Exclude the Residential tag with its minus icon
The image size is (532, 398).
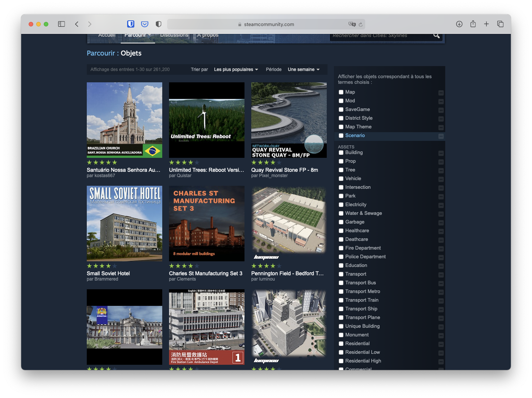pyautogui.click(x=441, y=344)
